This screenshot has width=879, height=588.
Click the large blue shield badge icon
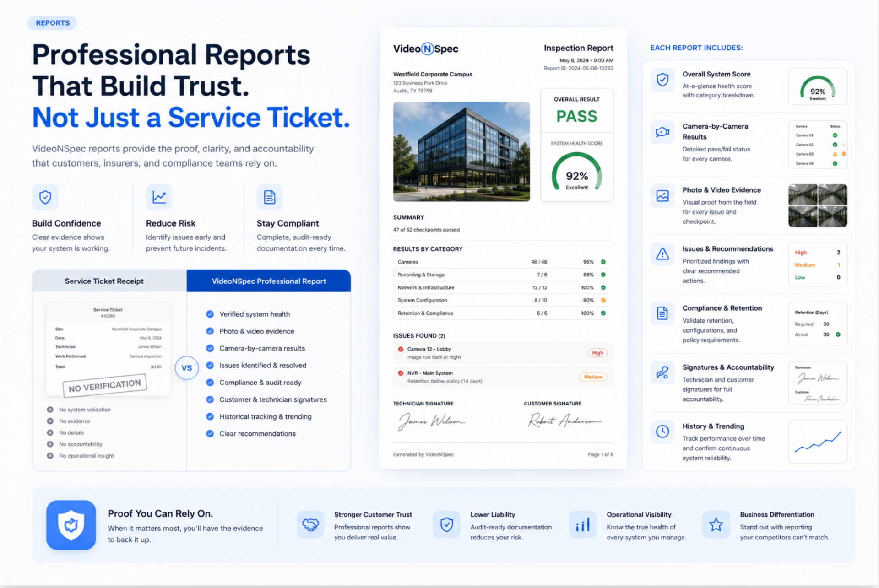pos(71,525)
